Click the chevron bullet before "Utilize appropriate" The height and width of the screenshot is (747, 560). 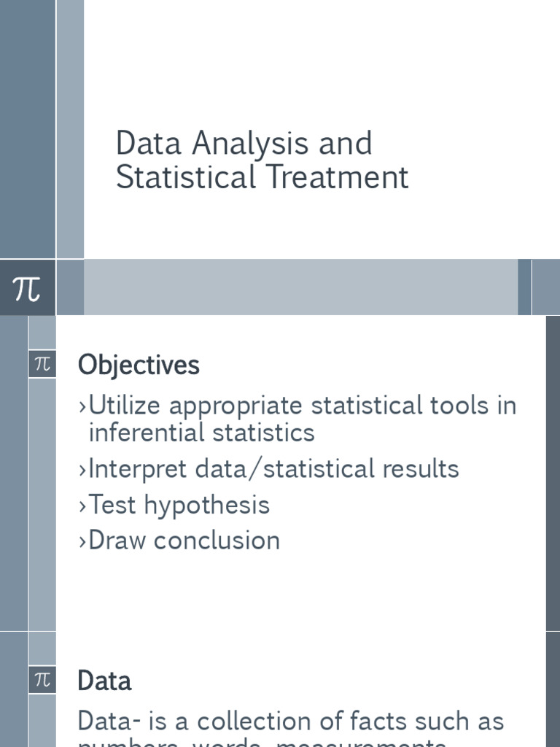82,406
